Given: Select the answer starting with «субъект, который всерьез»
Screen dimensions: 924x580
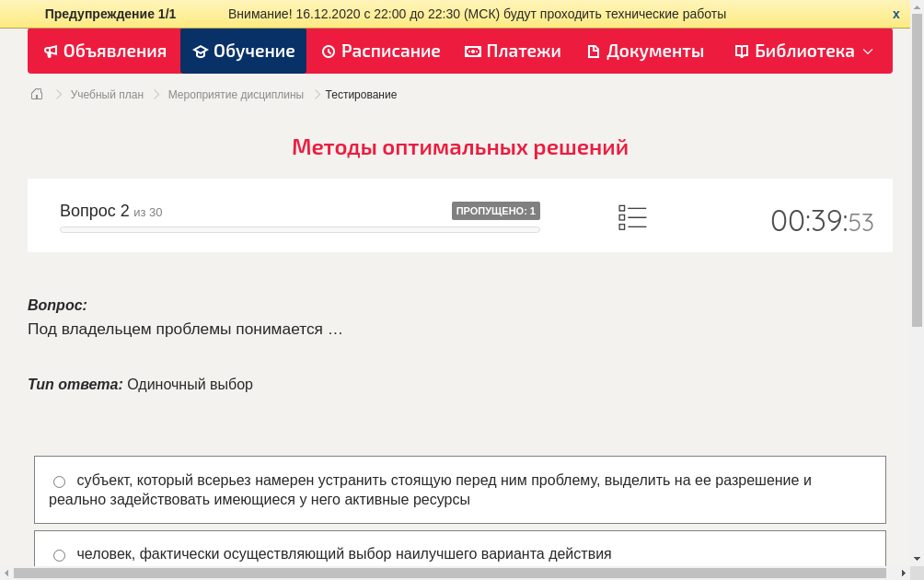Looking at the screenshot, I should point(59,481).
